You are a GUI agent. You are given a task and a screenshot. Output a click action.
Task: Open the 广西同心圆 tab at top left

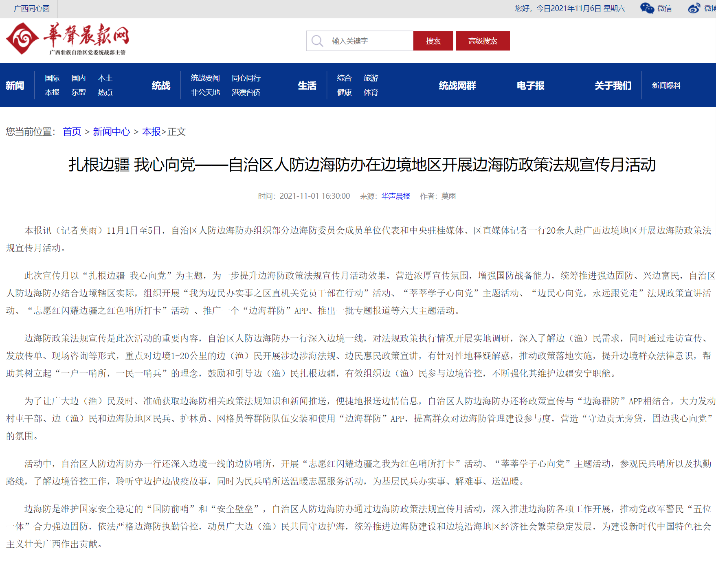point(32,9)
